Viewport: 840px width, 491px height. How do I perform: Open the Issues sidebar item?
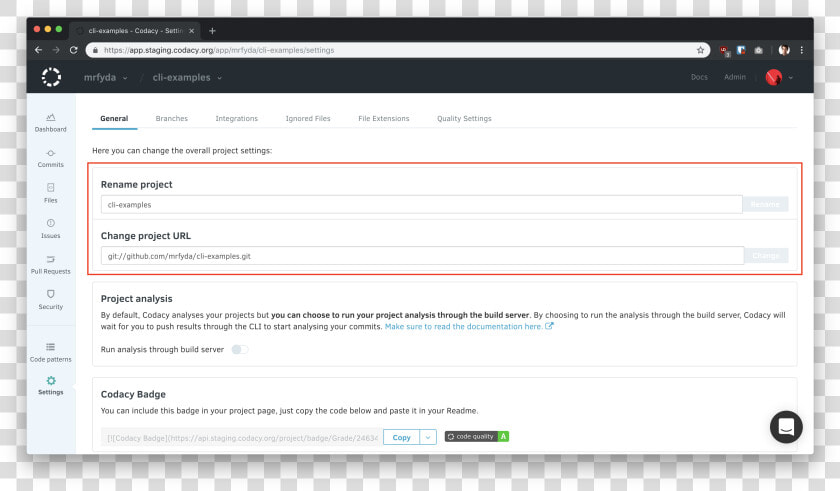coord(50,229)
